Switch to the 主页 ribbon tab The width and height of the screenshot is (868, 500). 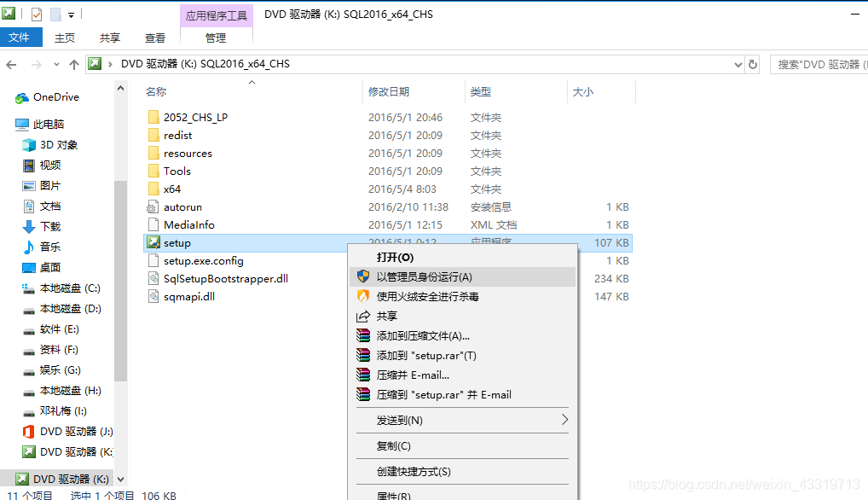click(x=65, y=38)
